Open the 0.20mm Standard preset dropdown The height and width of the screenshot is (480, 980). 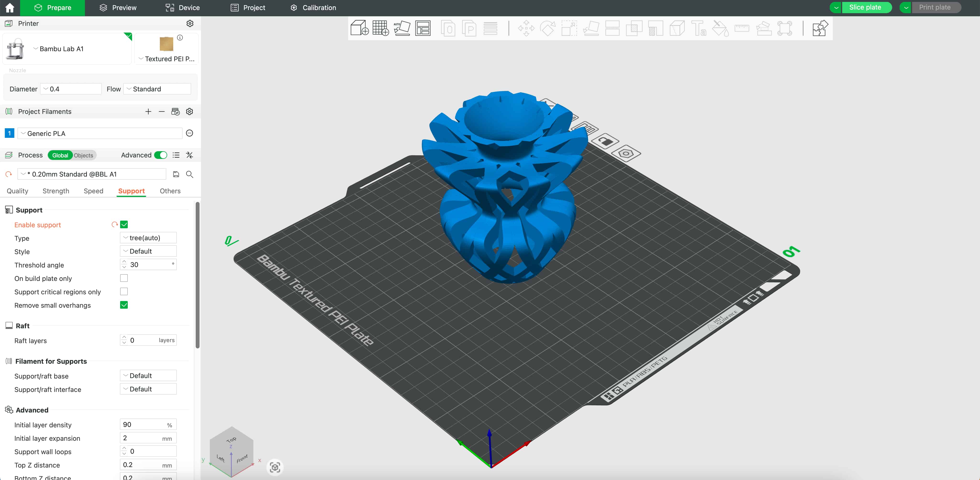(x=92, y=174)
